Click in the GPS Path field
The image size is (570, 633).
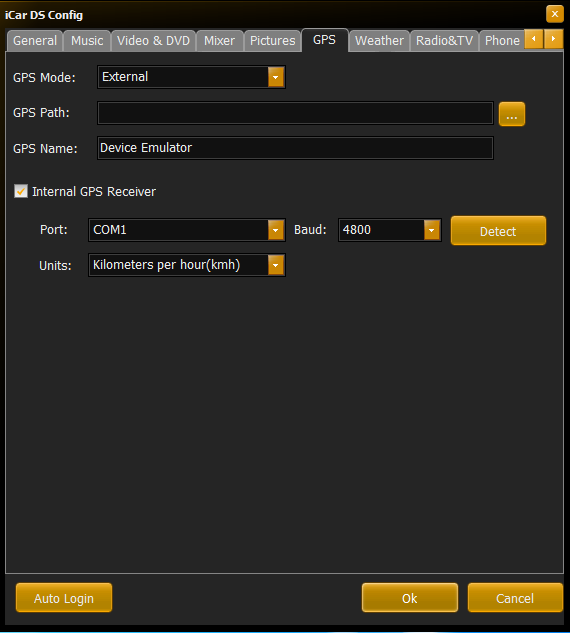coord(295,113)
